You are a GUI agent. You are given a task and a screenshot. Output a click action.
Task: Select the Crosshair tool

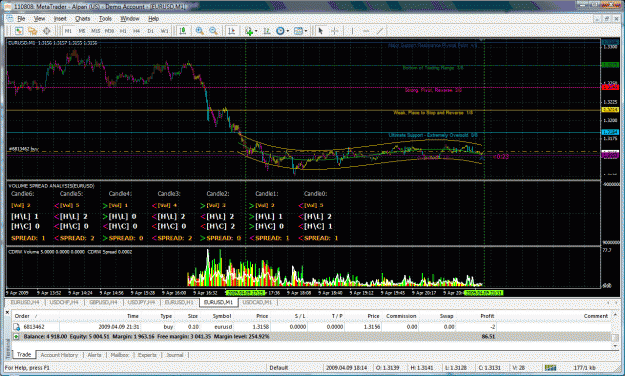click(334, 31)
